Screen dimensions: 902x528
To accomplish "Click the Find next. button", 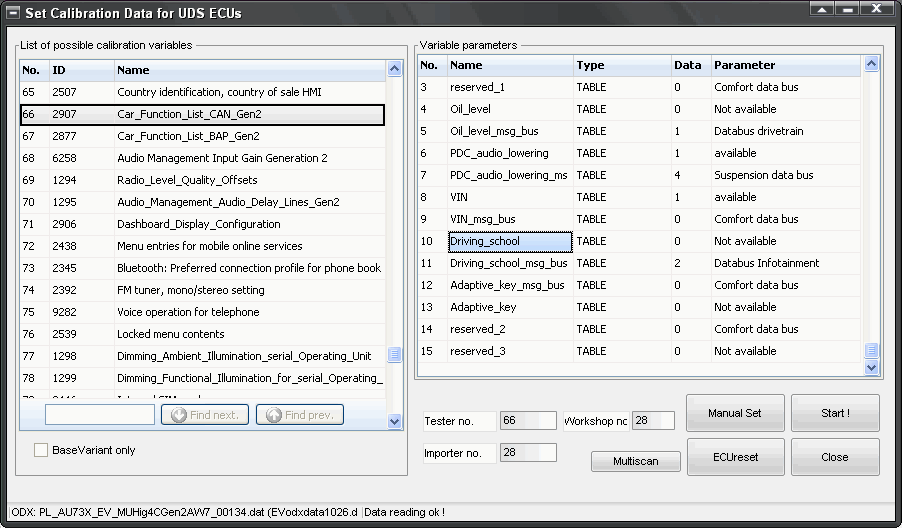I will (x=204, y=414).
